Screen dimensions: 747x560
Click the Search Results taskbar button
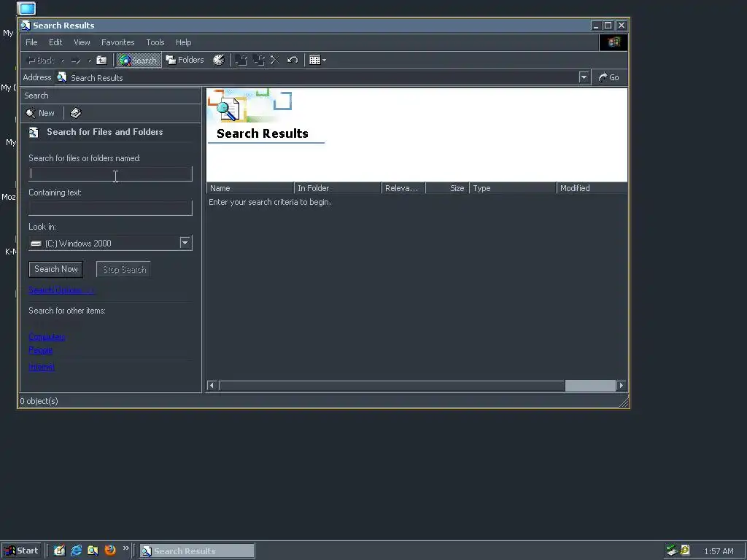pos(197,551)
